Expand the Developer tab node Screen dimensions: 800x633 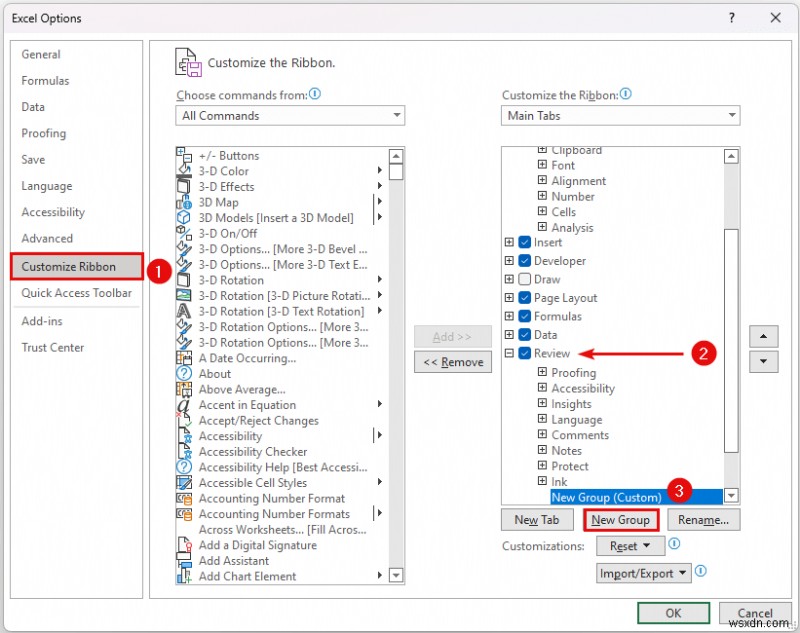pyautogui.click(x=509, y=261)
